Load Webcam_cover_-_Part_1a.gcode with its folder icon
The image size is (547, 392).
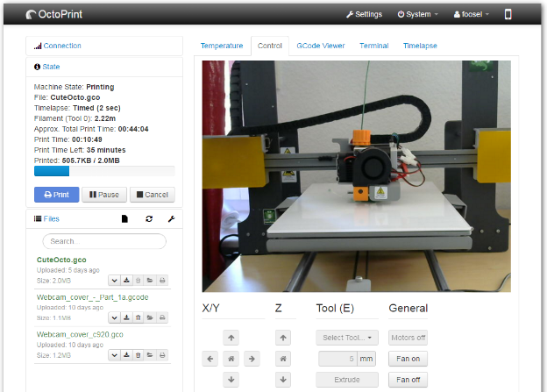tap(150, 317)
